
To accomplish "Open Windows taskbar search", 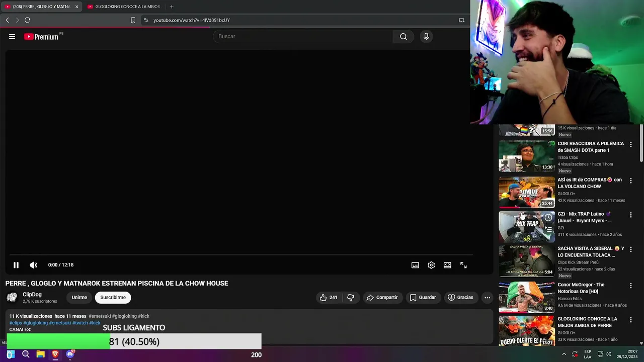I will click(x=26, y=354).
